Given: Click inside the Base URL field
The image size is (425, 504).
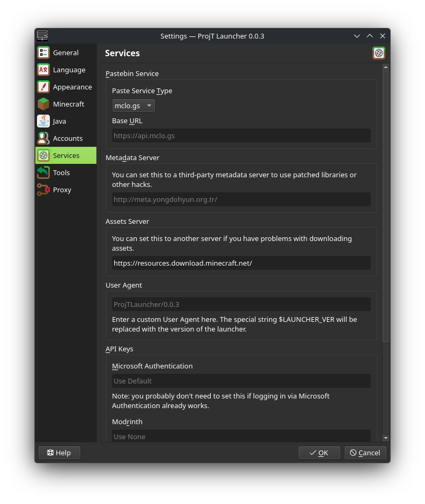Looking at the screenshot, I should (x=241, y=136).
